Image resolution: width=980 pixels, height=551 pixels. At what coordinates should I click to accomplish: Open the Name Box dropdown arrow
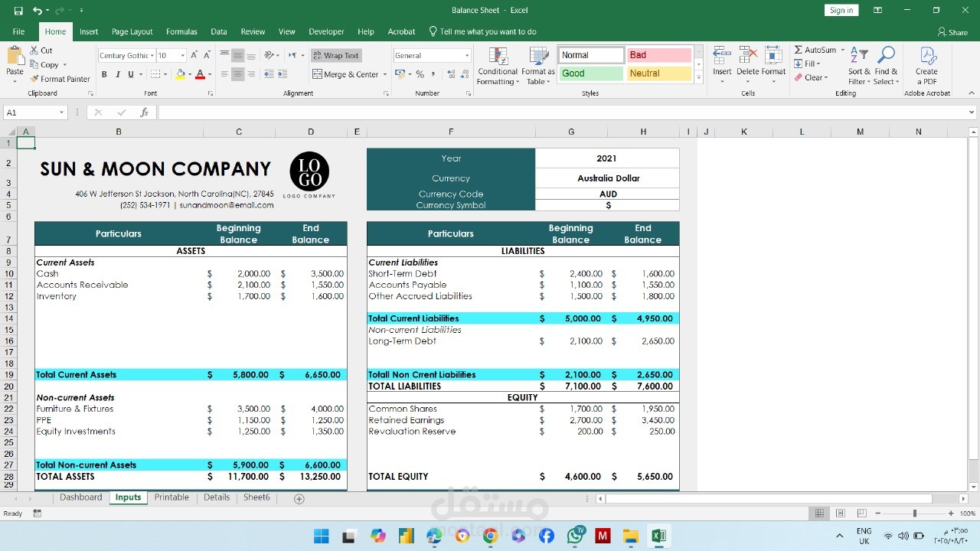click(x=62, y=112)
